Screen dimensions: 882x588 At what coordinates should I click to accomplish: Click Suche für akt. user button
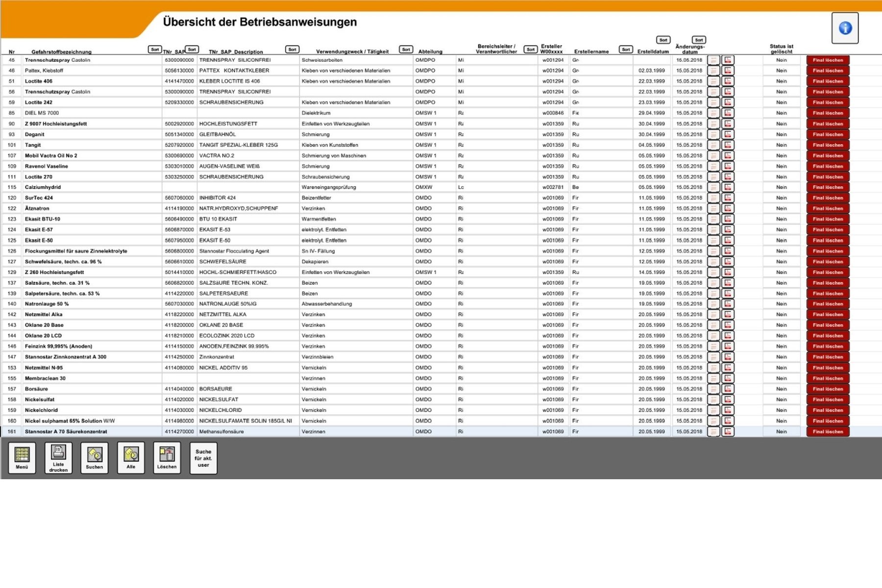click(203, 458)
